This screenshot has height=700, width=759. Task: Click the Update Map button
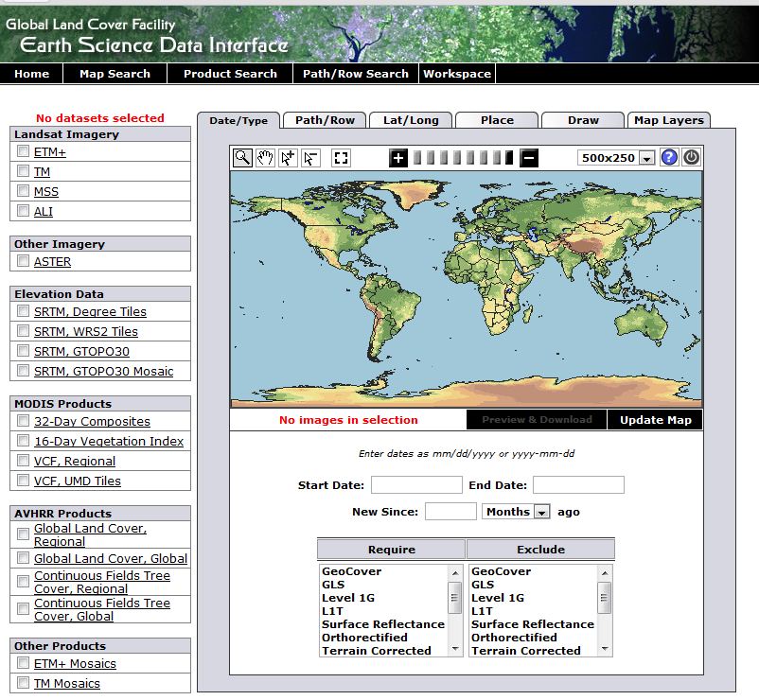click(655, 420)
